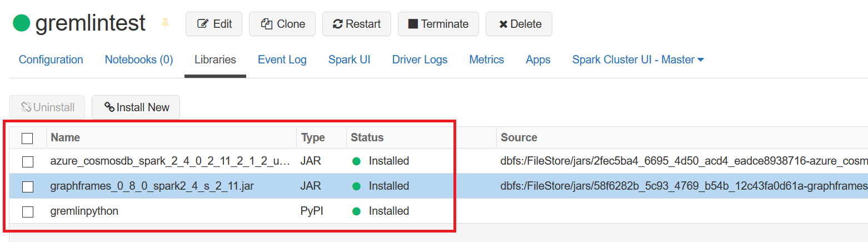The image size is (868, 242).
Task: Go to the Driver Logs tab
Action: (420, 60)
